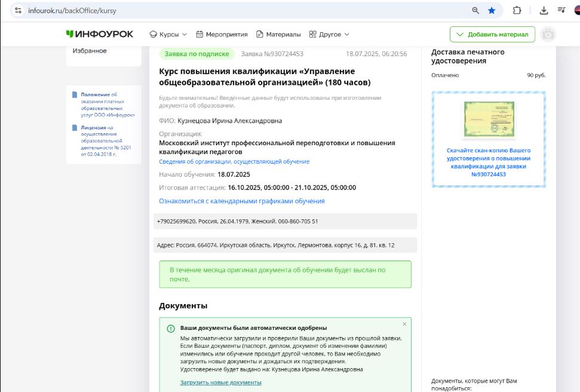Click the Инфоурок logo

[100, 34]
